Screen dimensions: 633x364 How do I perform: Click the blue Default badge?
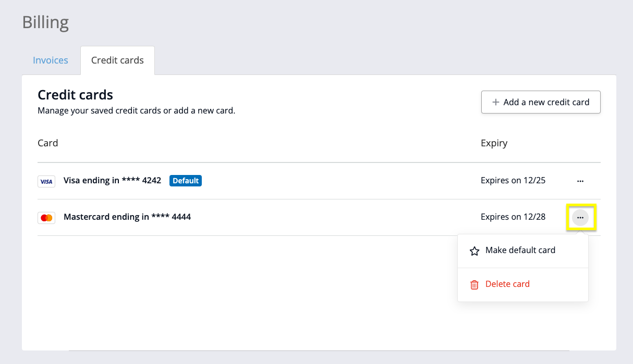click(186, 181)
